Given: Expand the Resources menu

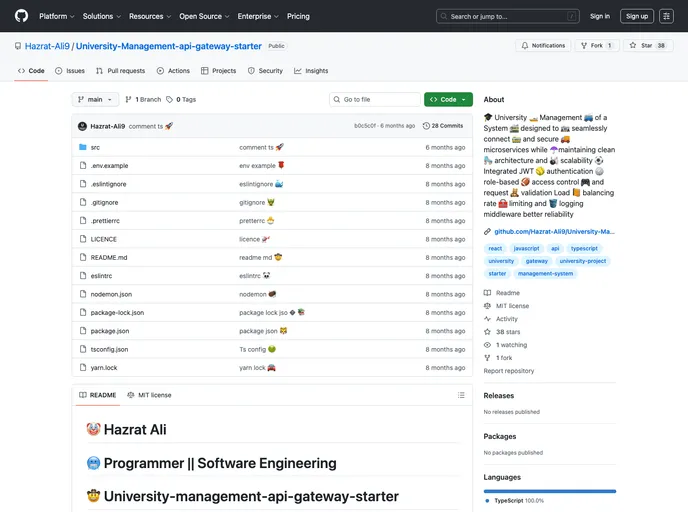Looking at the screenshot, I should [150, 16].
